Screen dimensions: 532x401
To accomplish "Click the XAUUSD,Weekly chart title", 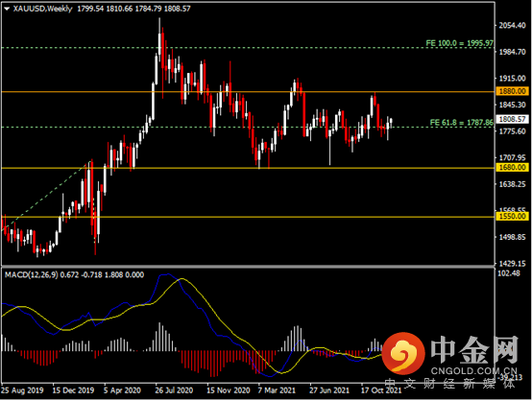I will click(42, 9).
